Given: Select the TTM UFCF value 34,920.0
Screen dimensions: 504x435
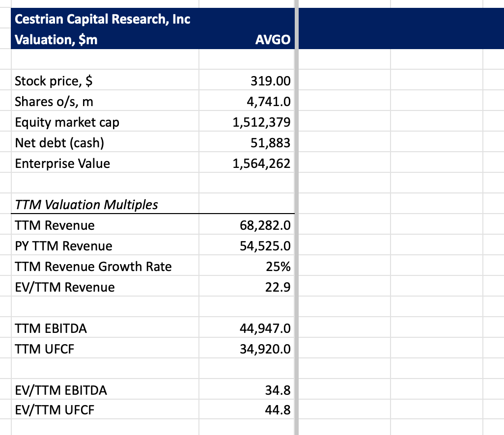Looking at the screenshot, I should tap(247, 348).
